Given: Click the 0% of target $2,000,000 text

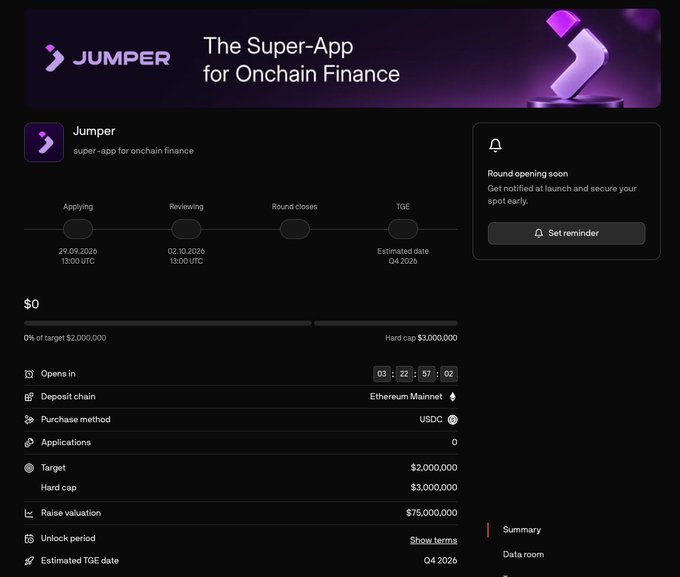Looking at the screenshot, I should tap(65, 338).
